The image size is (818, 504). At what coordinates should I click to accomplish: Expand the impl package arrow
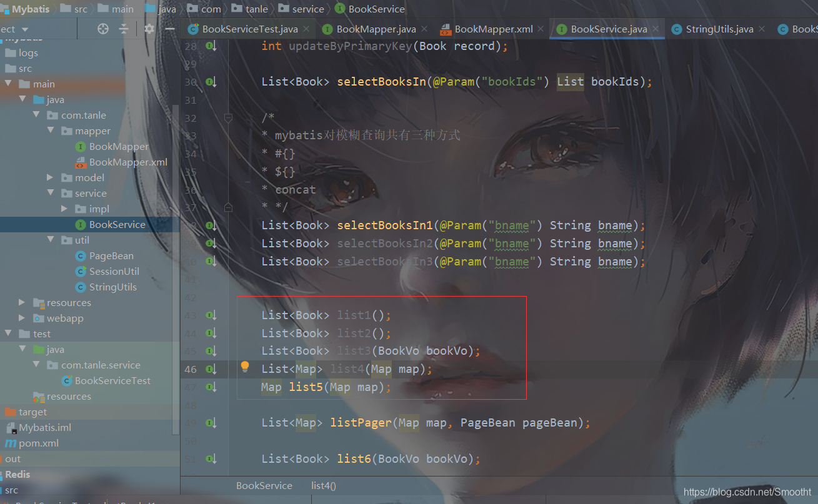pos(65,209)
